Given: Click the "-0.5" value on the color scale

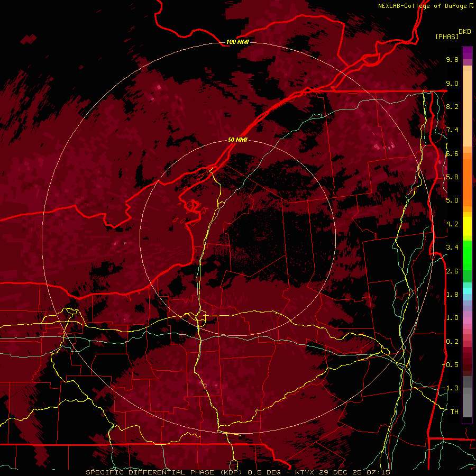Looking at the screenshot, I should pos(451,365).
